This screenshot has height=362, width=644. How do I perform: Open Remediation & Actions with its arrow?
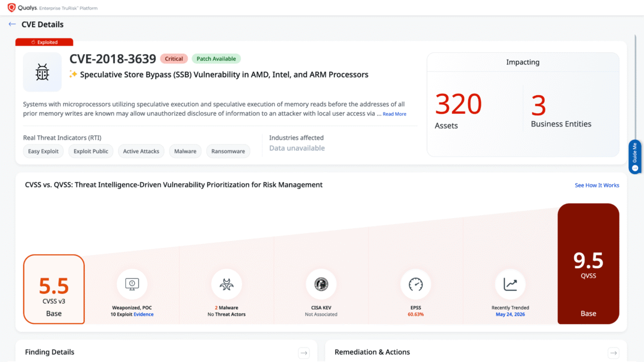coord(614,352)
